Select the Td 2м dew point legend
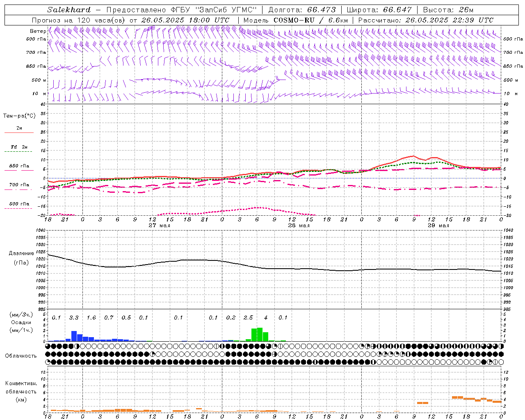 pyautogui.click(x=19, y=147)
